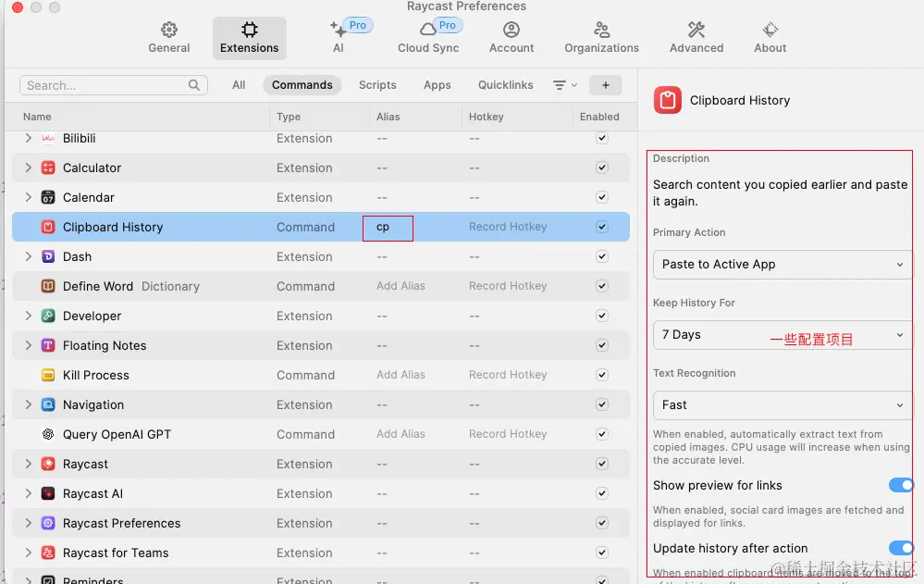Add Alias for Define Word

(x=400, y=286)
